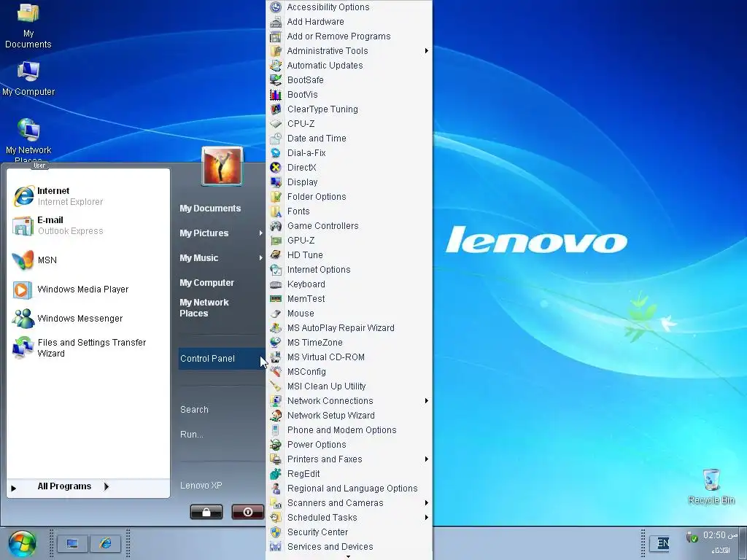Click the CPU-Z icon
The image size is (747, 560).
click(275, 124)
